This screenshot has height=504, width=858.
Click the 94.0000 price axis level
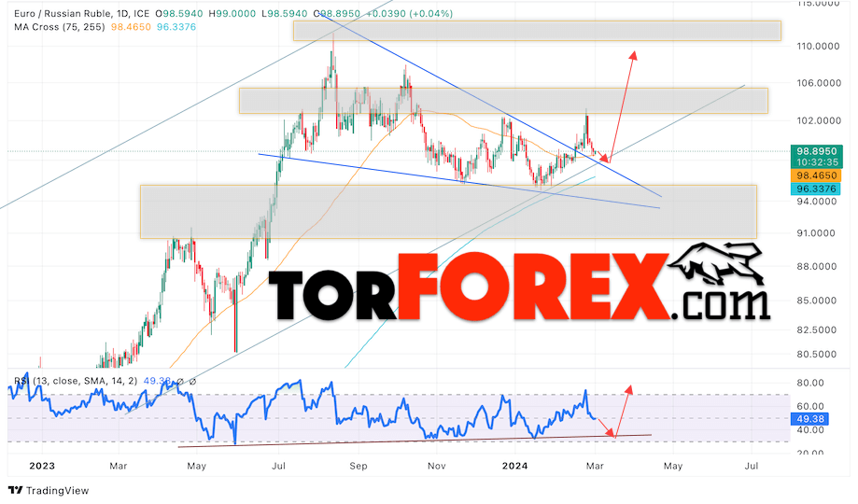pyautogui.click(x=816, y=202)
